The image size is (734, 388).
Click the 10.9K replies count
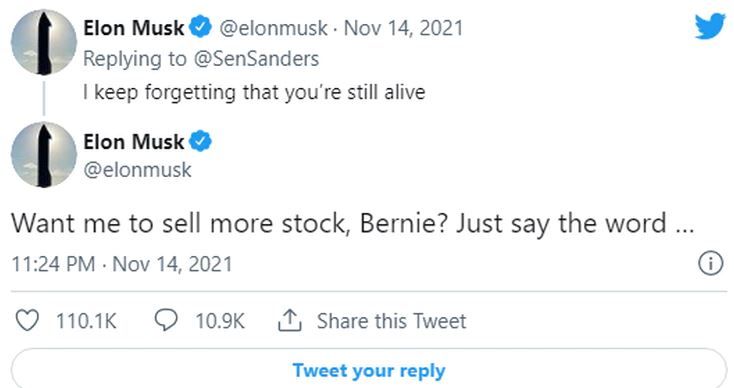(220, 321)
